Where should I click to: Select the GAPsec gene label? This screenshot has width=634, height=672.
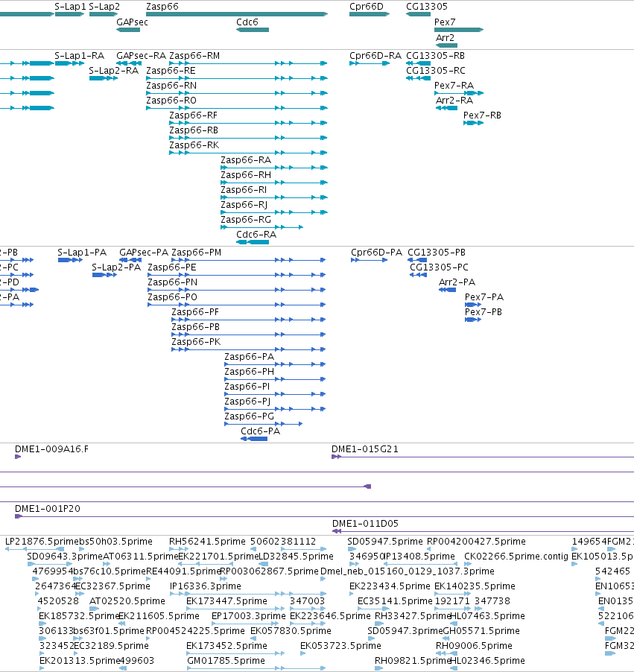(132, 22)
